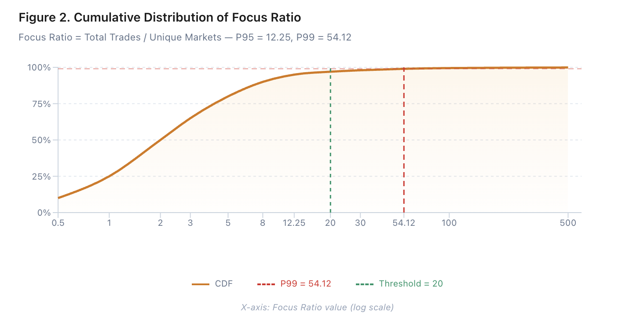The height and width of the screenshot is (331, 644).
Task: Click the 0.5 x-axis tick label
Action: (x=58, y=223)
